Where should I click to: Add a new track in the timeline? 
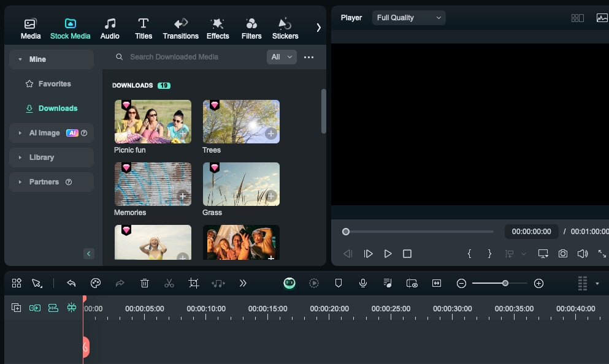[16, 308]
